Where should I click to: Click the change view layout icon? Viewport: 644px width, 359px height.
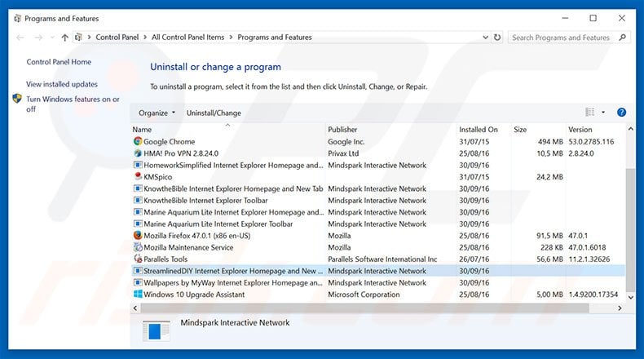point(589,112)
